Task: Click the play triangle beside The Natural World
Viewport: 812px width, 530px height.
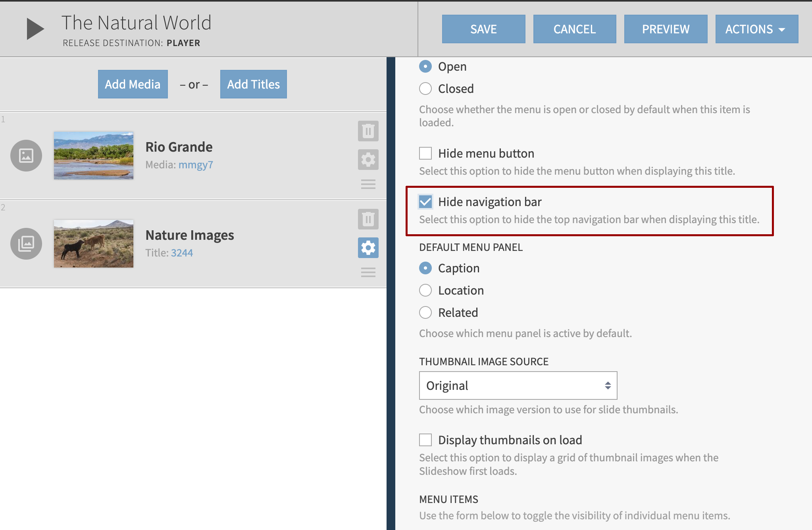Action: 35,29
